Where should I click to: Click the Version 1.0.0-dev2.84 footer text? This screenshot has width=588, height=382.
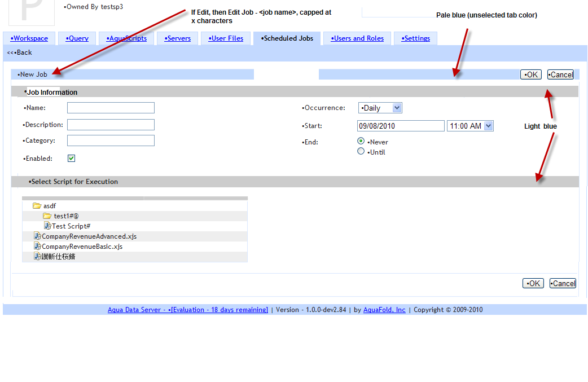pos(311,310)
